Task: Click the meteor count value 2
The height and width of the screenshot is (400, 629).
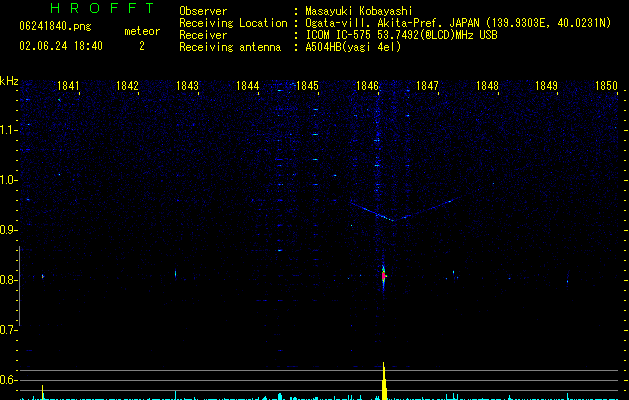Action: pos(142,46)
